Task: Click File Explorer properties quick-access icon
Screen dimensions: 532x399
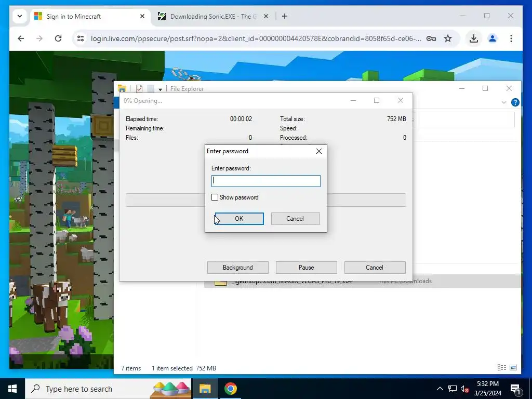Action: [x=139, y=88]
